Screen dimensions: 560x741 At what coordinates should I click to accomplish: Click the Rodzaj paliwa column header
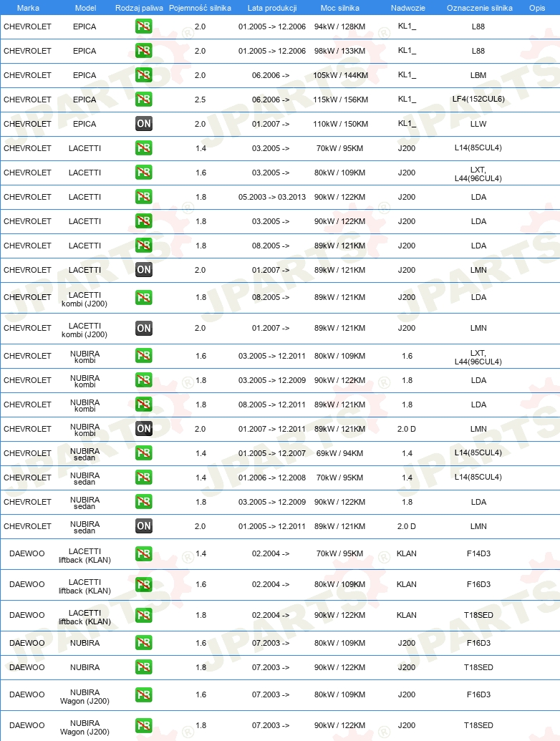tap(139, 8)
